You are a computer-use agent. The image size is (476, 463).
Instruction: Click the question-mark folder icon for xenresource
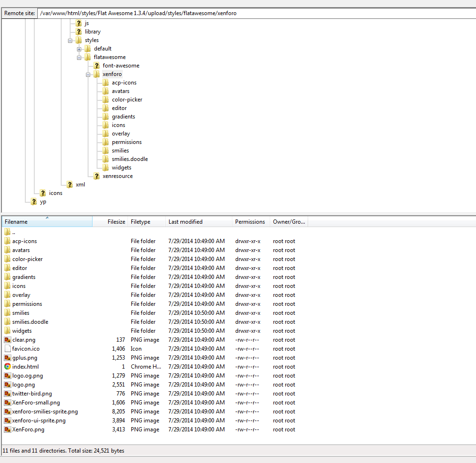[96, 176]
